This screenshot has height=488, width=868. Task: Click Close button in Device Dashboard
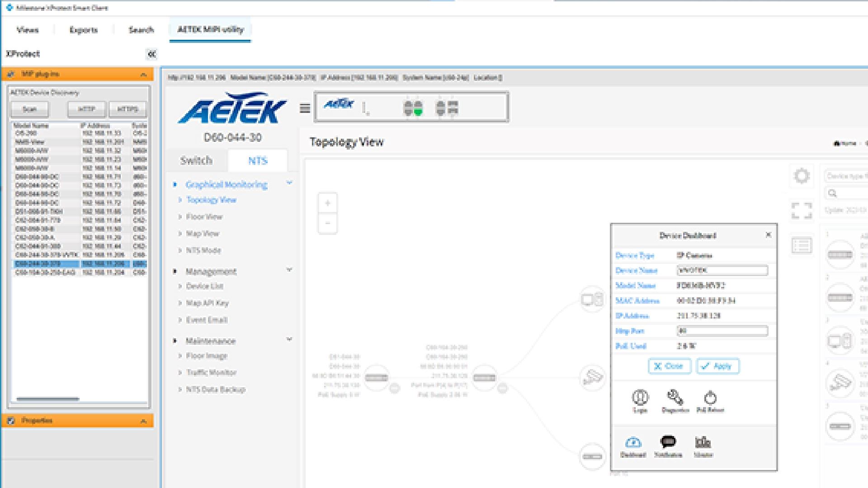tap(669, 366)
